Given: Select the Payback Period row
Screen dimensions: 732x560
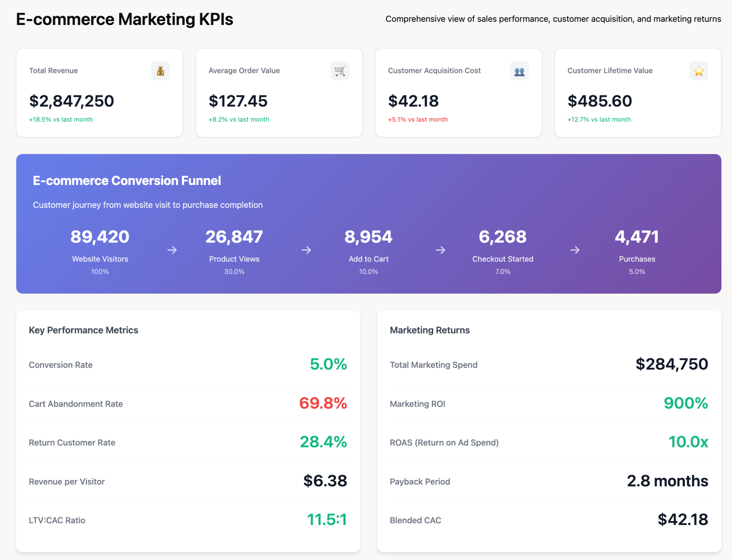Looking at the screenshot, I should pos(420,481).
